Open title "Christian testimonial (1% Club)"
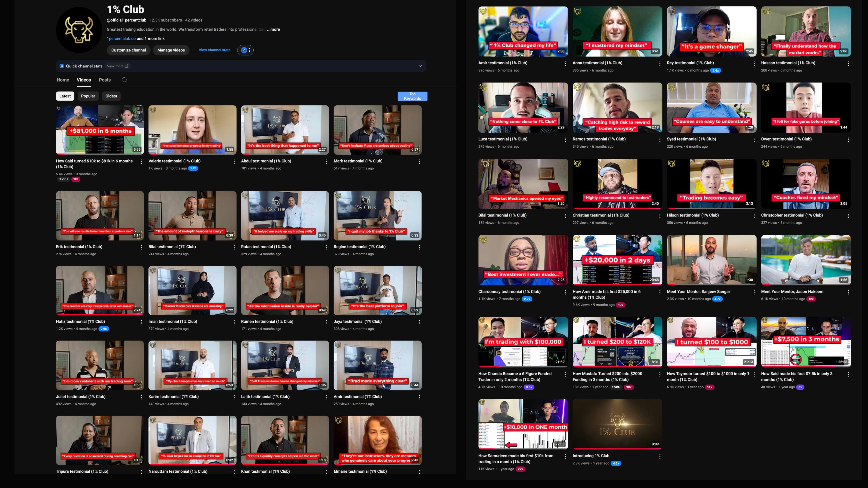The height and width of the screenshot is (488, 868). pos(601,215)
